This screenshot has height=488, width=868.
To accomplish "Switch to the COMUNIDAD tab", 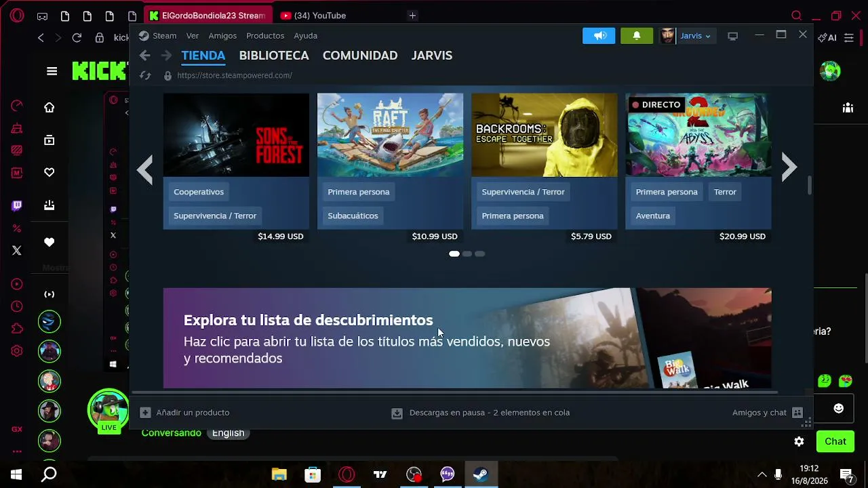I will point(360,56).
